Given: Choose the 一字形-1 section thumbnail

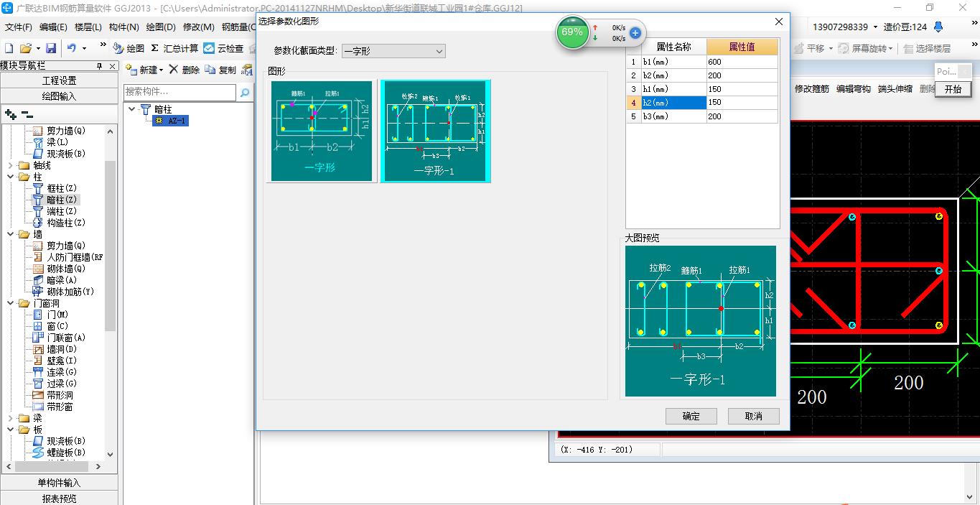Looking at the screenshot, I should coord(435,131).
